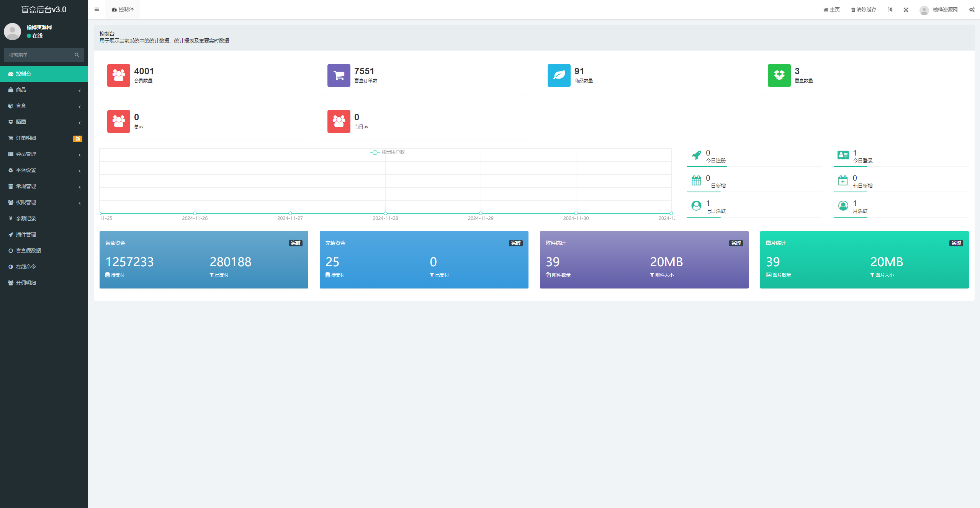Open 晒图 sidebar menu
Viewport: 980px width, 508px height.
pyautogui.click(x=44, y=122)
